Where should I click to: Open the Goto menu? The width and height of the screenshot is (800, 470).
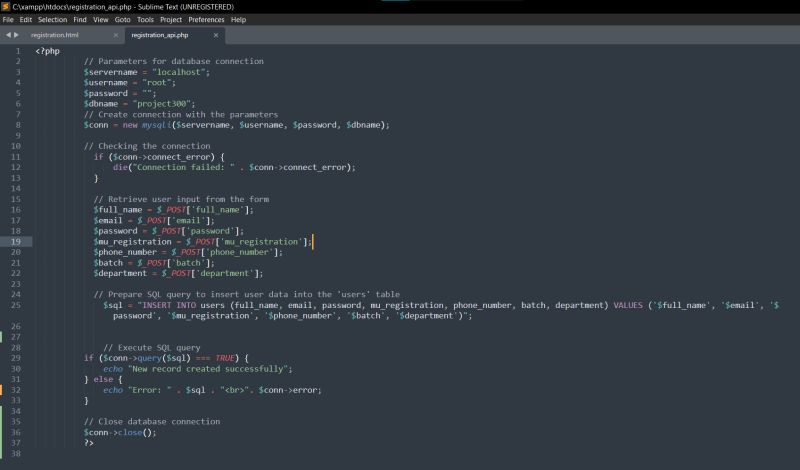pyautogui.click(x=122, y=19)
